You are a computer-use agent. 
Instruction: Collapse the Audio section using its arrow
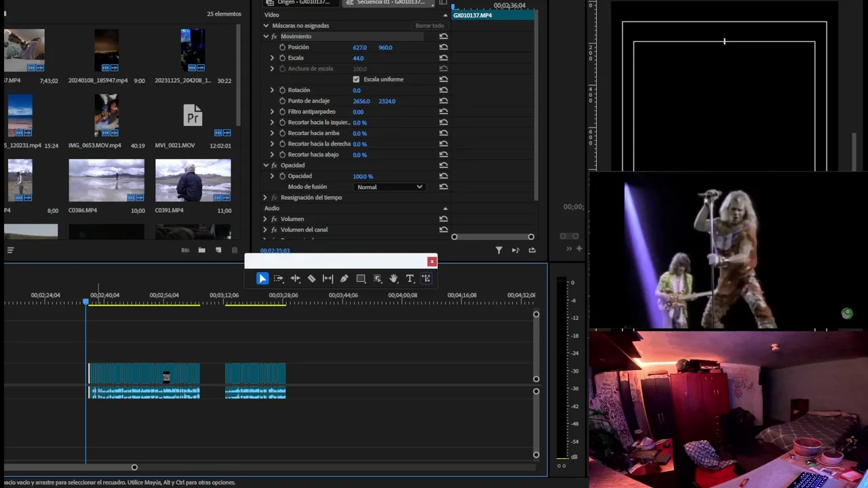(x=446, y=208)
